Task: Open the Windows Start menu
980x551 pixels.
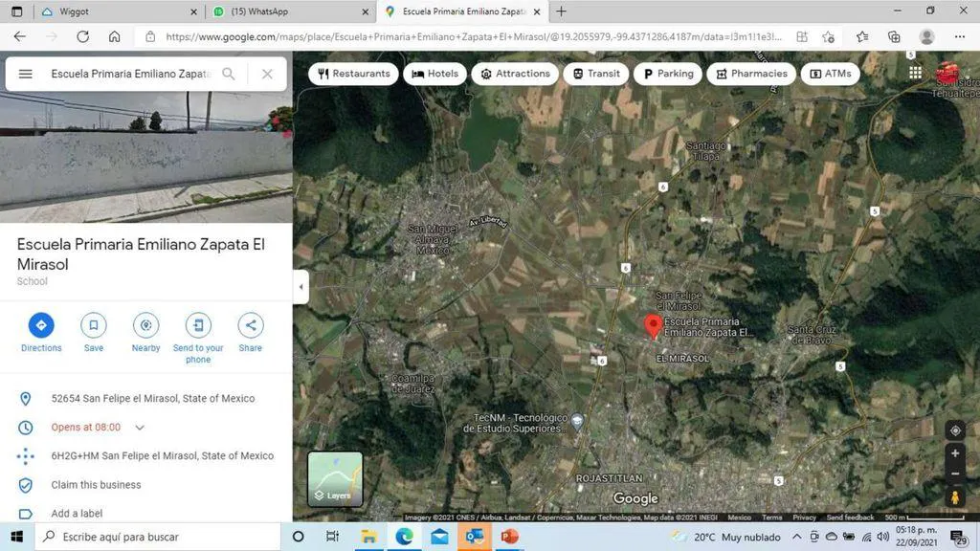Action: [17, 537]
